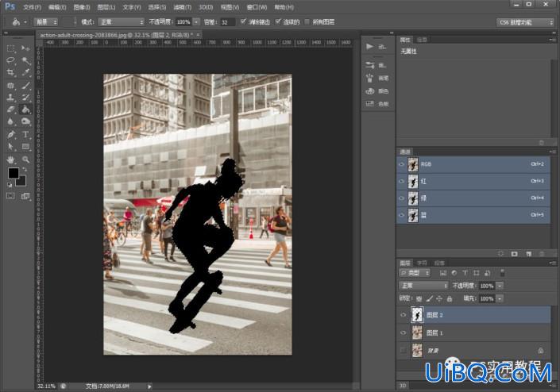Select the Dodge tool
560x392 pixels.
click(x=25, y=121)
